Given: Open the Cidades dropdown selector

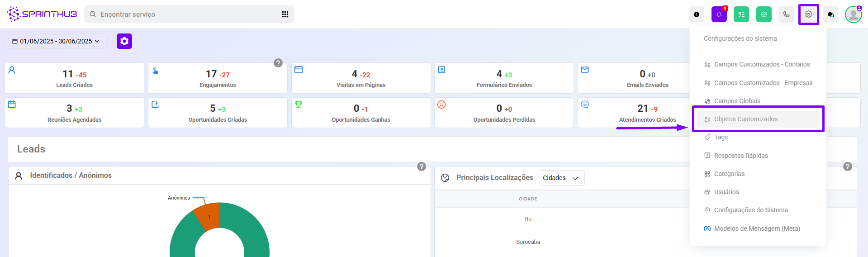Looking at the screenshot, I should click(x=561, y=178).
